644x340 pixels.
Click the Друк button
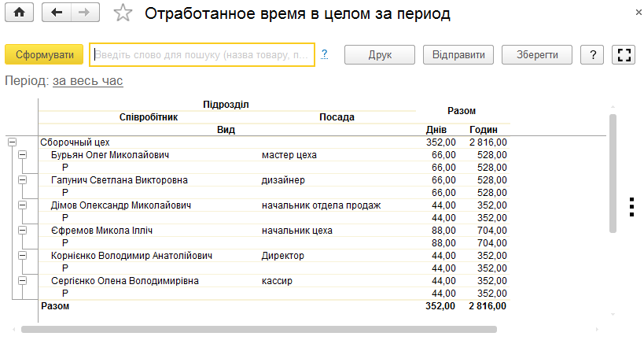(x=380, y=54)
